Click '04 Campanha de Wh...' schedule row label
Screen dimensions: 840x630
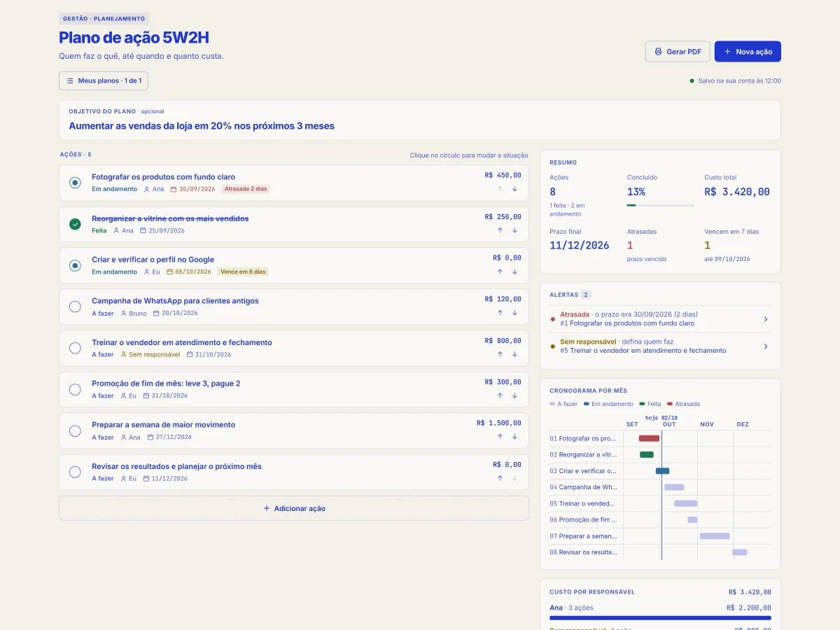tap(584, 487)
